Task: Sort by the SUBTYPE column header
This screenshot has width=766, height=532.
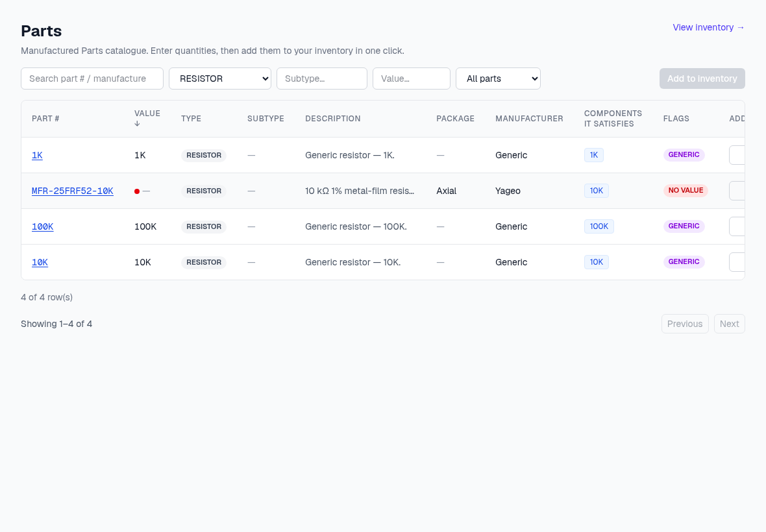Action: pyautogui.click(x=266, y=119)
